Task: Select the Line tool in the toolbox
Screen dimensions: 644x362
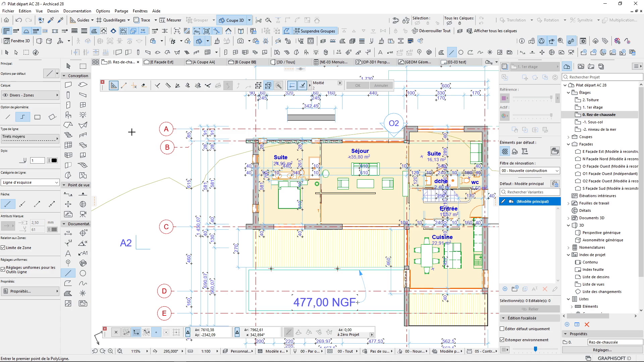Action: tap(68, 273)
